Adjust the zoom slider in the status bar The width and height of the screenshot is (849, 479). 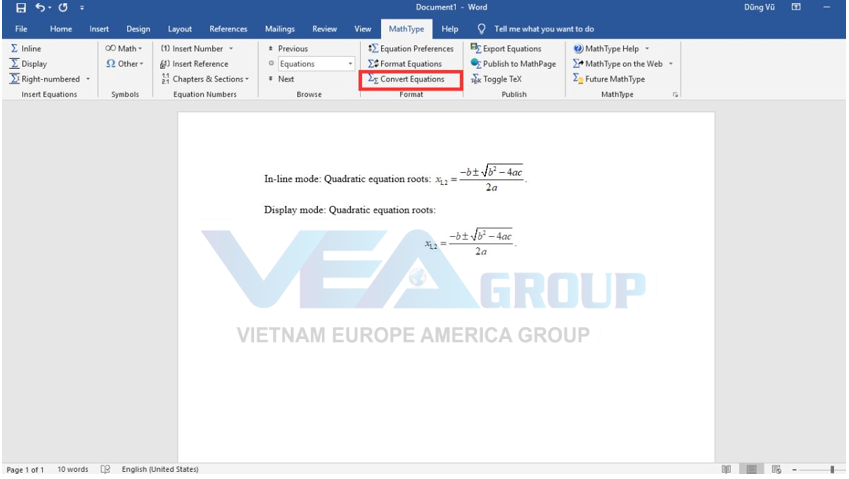tap(831, 469)
